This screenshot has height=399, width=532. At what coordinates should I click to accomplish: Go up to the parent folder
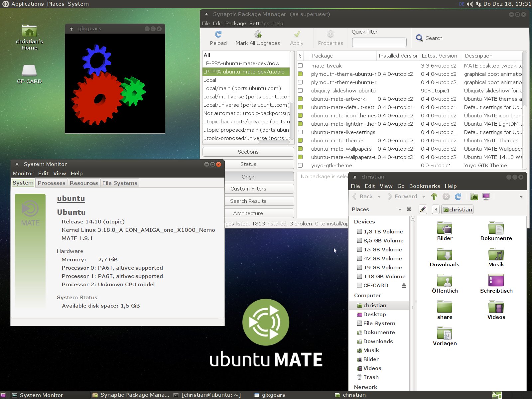coord(434,197)
